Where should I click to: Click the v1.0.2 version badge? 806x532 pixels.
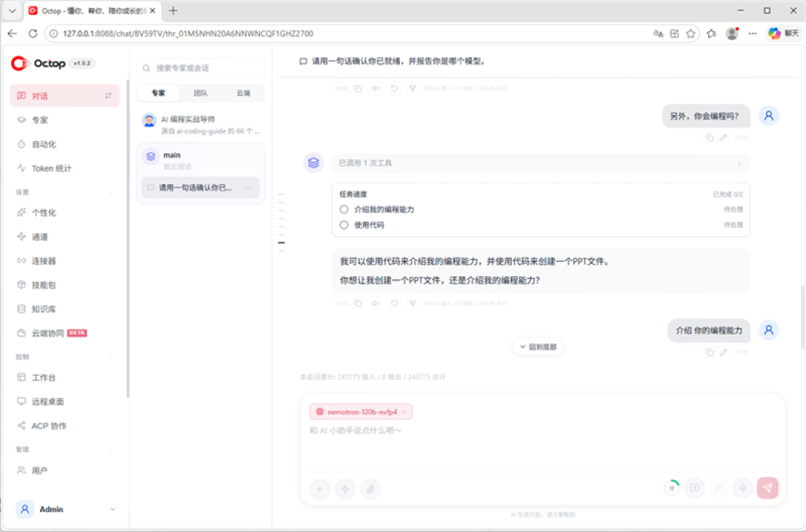coord(82,63)
